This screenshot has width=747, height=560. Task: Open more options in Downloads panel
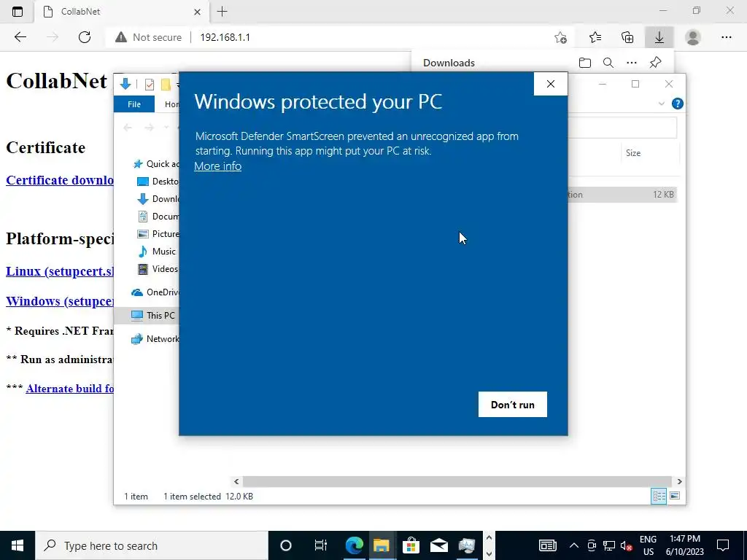coord(632,63)
